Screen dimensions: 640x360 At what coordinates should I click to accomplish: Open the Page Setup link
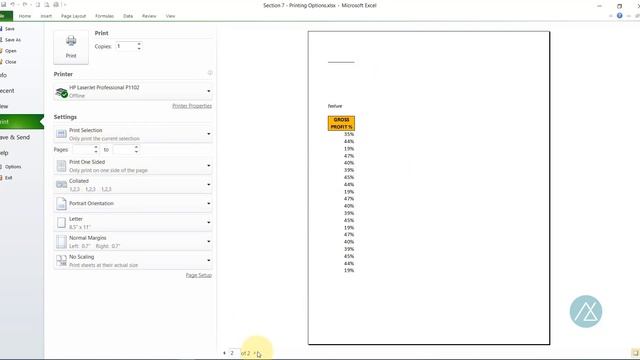coord(199,275)
